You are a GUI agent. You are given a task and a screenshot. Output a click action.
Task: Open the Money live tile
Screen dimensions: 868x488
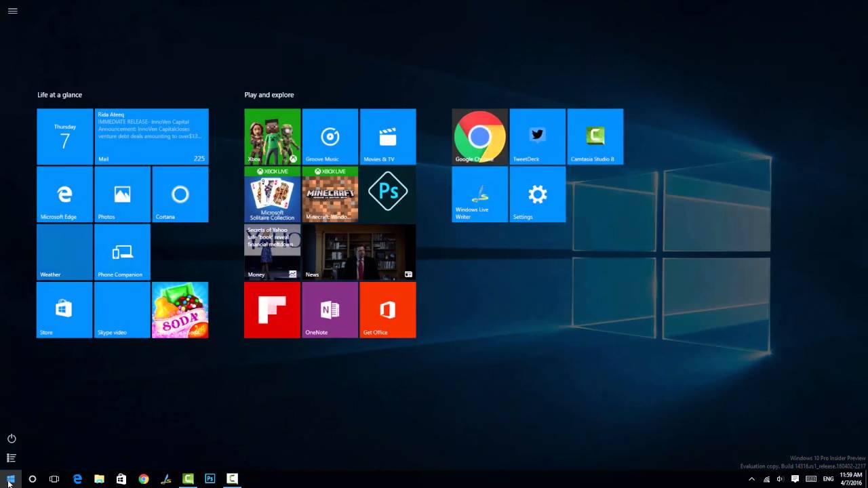pos(273,252)
